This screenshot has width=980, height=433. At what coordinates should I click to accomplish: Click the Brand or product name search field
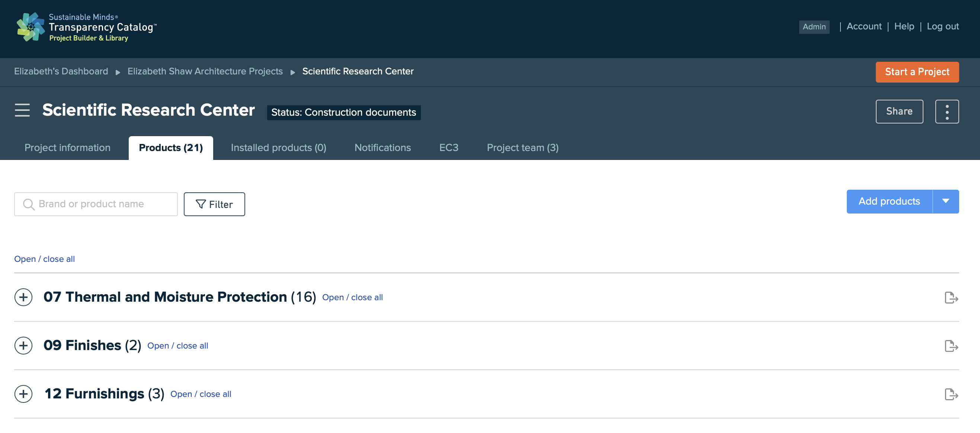click(x=96, y=204)
